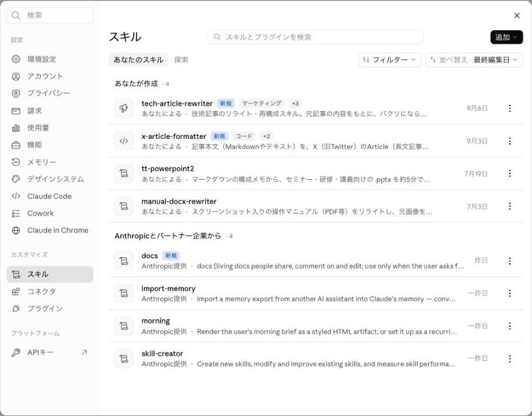This screenshot has height=416, width=532.
Task: Click scroll icon of manual-docx-rewriter
Action: 124,206
